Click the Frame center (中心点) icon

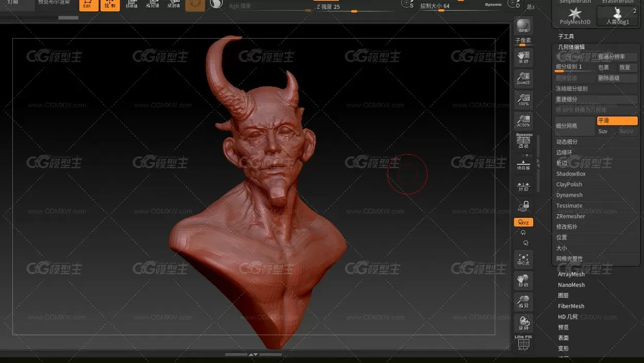[523, 259]
